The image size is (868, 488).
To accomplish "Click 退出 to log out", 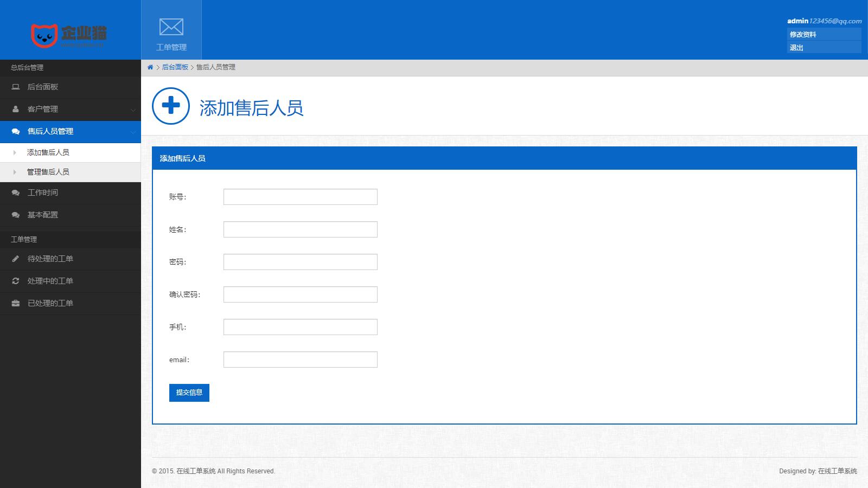I will click(x=796, y=48).
